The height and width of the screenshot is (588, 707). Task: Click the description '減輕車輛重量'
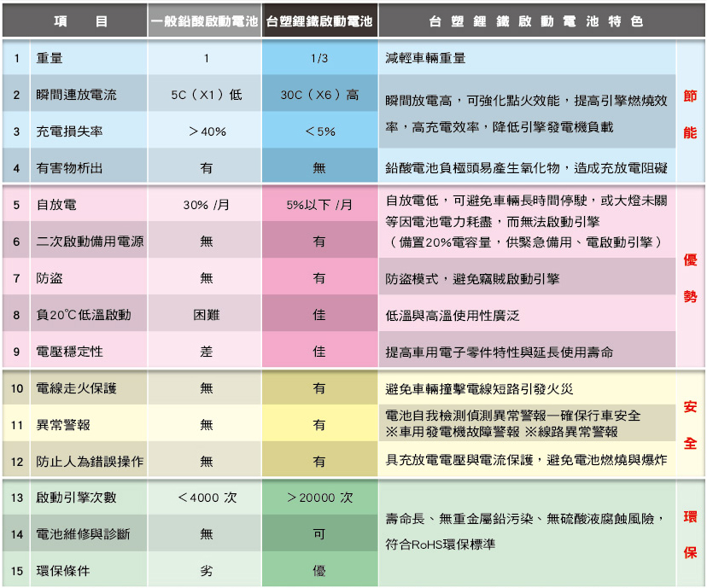click(425, 58)
